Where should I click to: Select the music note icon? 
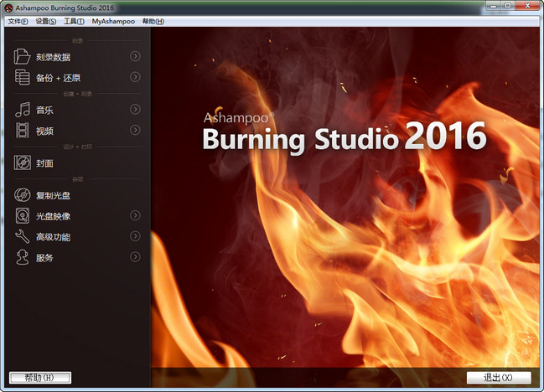[x=22, y=110]
